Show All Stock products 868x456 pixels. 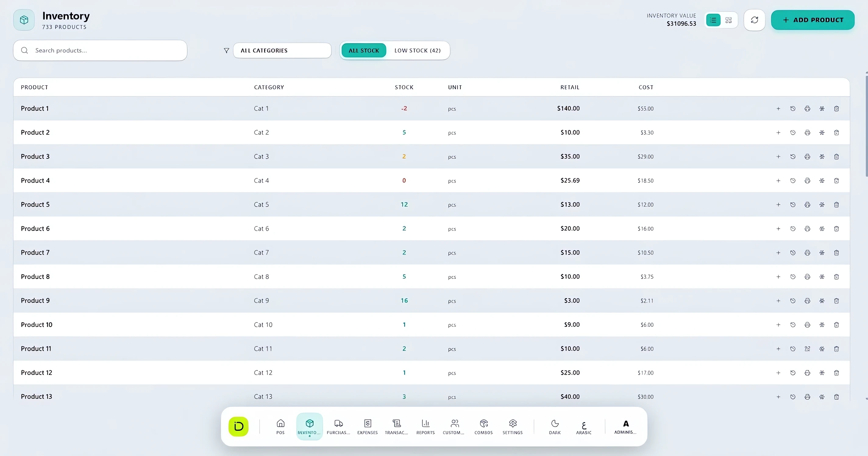(364, 51)
